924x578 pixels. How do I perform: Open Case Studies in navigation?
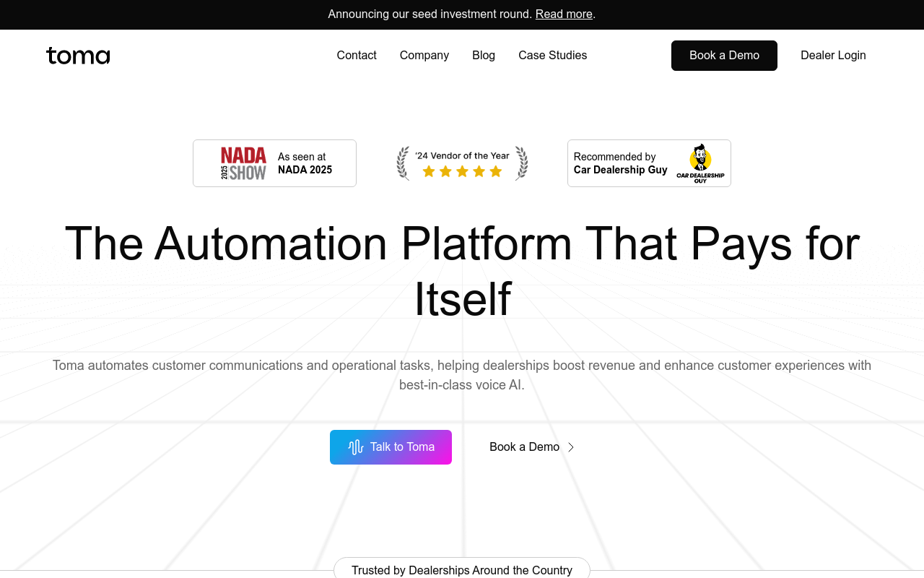[x=553, y=56]
